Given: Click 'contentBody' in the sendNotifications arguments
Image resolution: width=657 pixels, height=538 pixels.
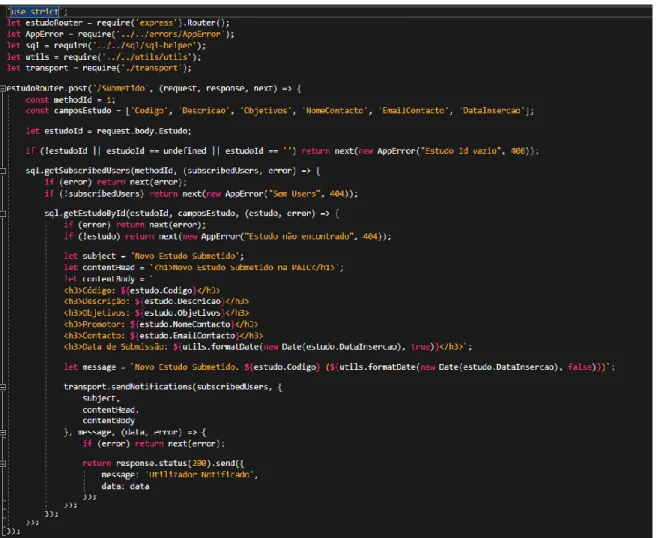Looking at the screenshot, I should tap(109, 421).
